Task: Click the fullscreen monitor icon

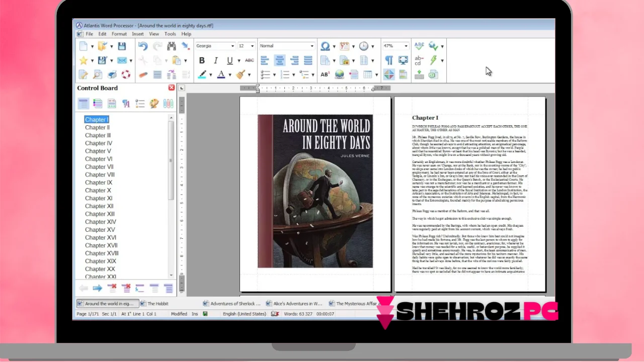Action: pos(403,60)
